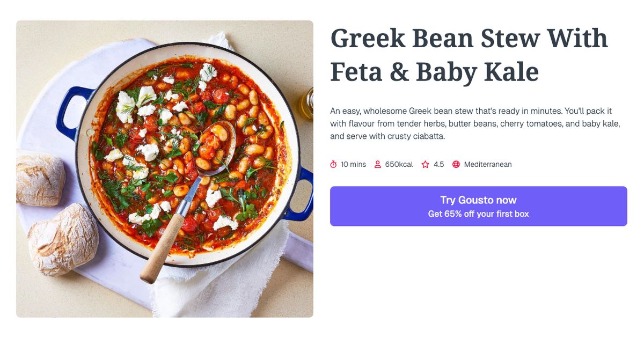Click the Mediterranean cuisine label
The image size is (644, 338).
tap(487, 164)
